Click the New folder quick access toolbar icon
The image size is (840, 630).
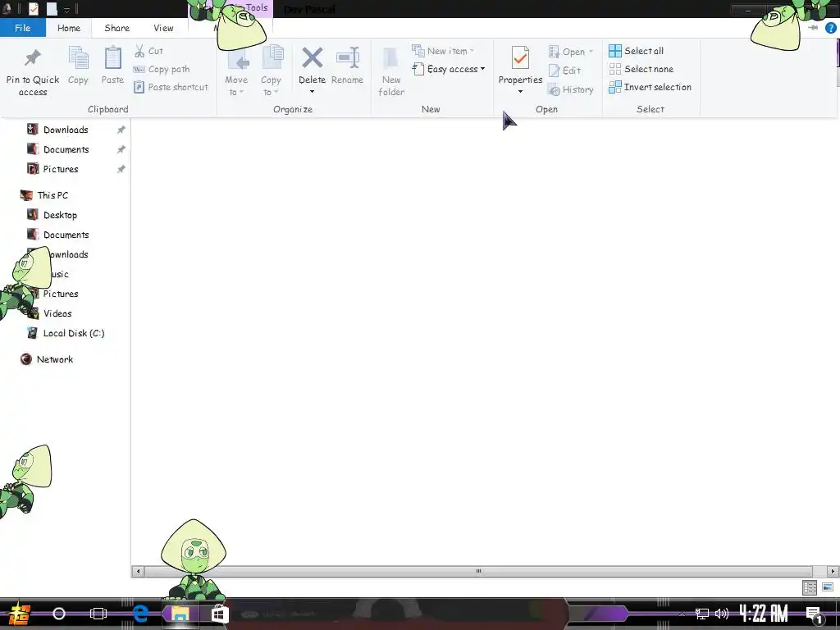(x=52, y=8)
